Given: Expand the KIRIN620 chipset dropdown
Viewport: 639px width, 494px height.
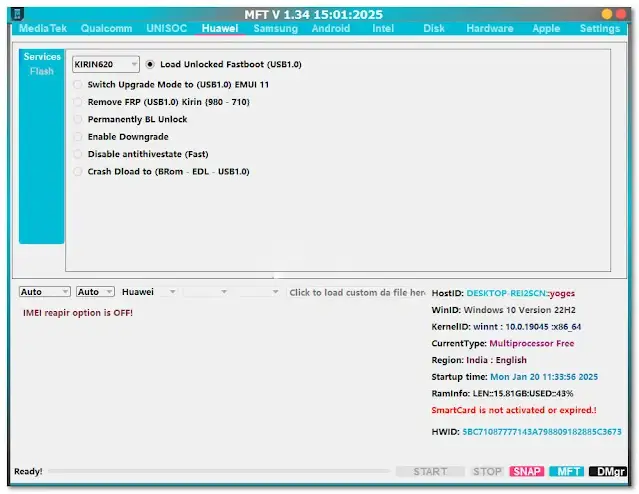Looking at the screenshot, I should pyautogui.click(x=106, y=64).
